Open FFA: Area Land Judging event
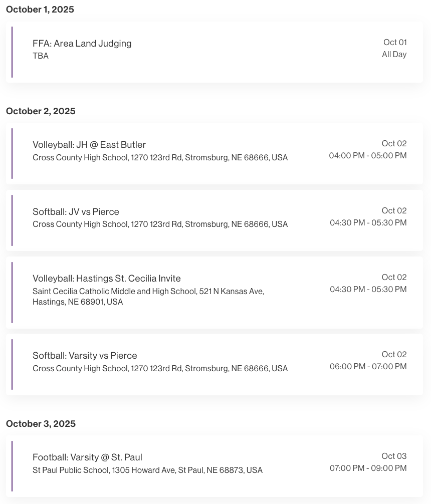 pos(82,44)
